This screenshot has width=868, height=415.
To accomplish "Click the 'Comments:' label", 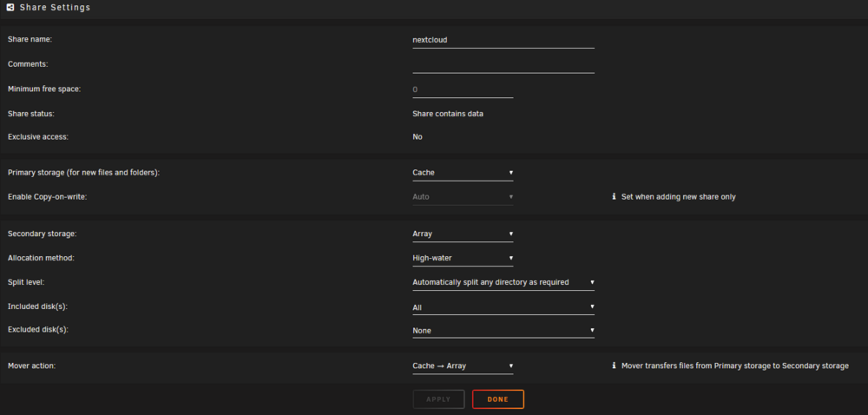I will 29,64.
